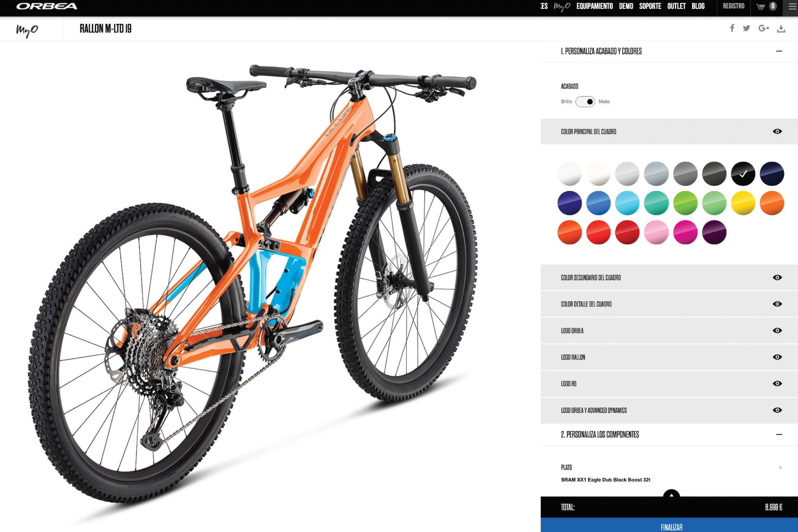Toggle the Logo Rallon eye icon
798x532 pixels.
(777, 357)
